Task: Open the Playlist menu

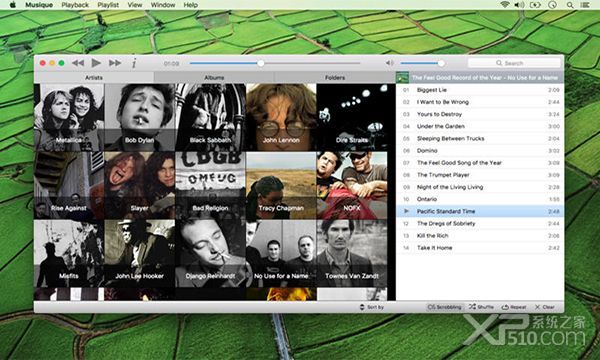Action: pos(108,5)
